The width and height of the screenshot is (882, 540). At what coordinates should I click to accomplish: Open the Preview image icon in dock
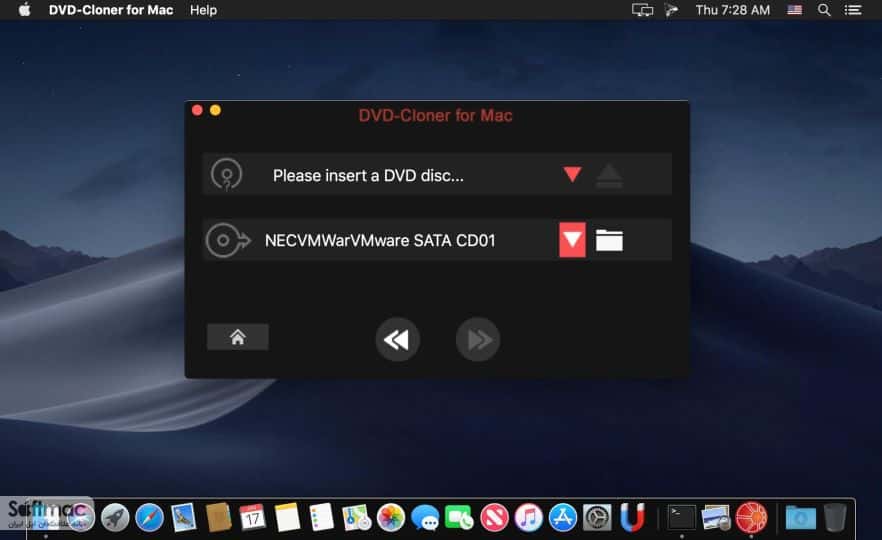(x=716, y=517)
